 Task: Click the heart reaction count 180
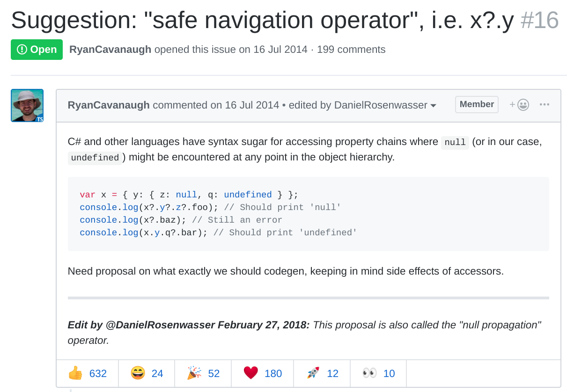click(272, 373)
